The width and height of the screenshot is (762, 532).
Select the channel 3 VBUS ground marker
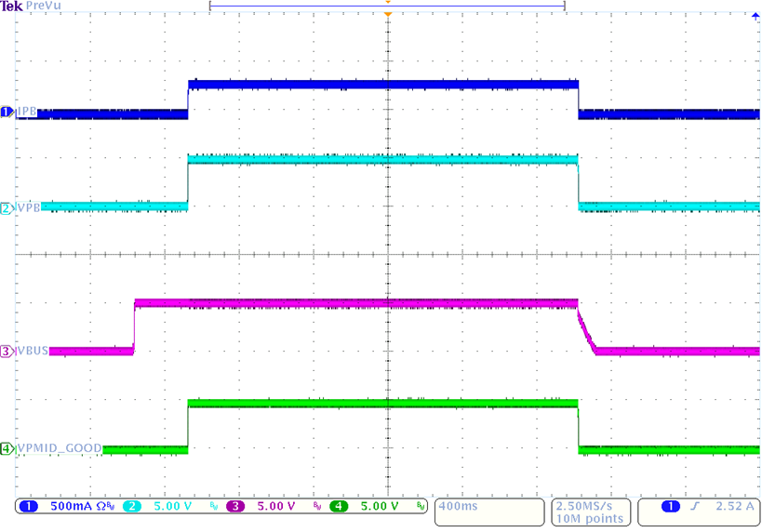[7, 352]
